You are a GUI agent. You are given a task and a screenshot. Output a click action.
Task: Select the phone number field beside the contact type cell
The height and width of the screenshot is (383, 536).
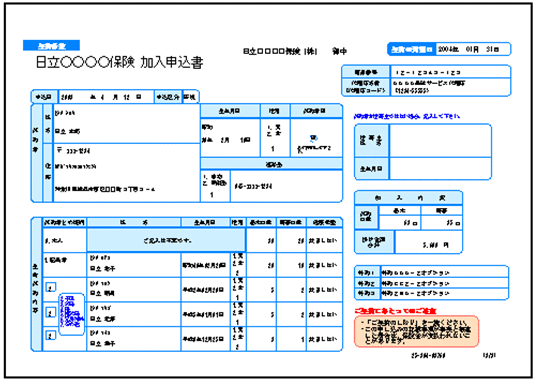286,186
